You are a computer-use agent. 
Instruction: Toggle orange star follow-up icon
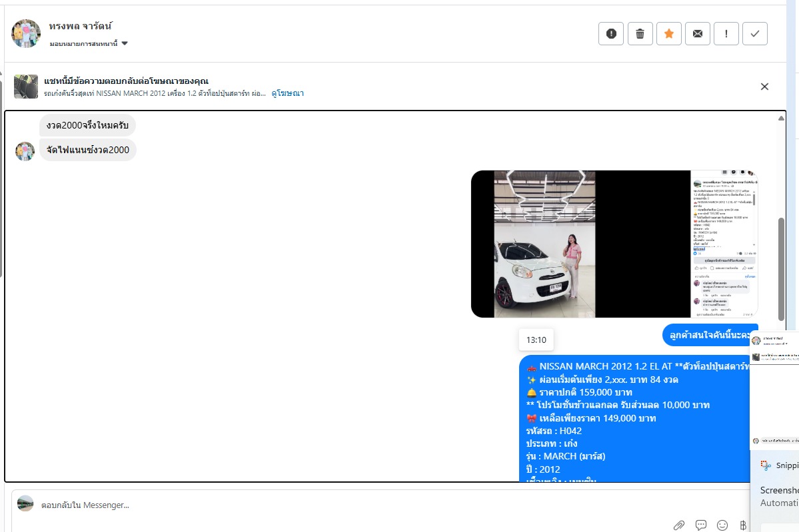pyautogui.click(x=669, y=33)
